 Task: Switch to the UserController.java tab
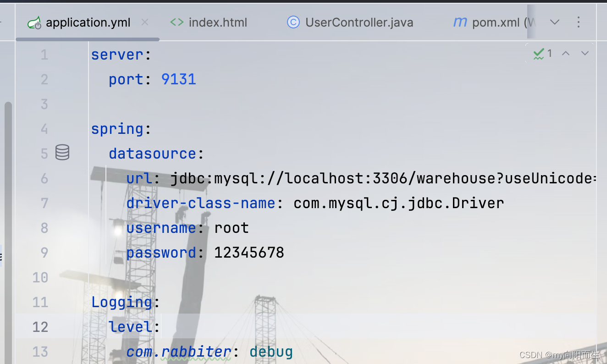[359, 22]
